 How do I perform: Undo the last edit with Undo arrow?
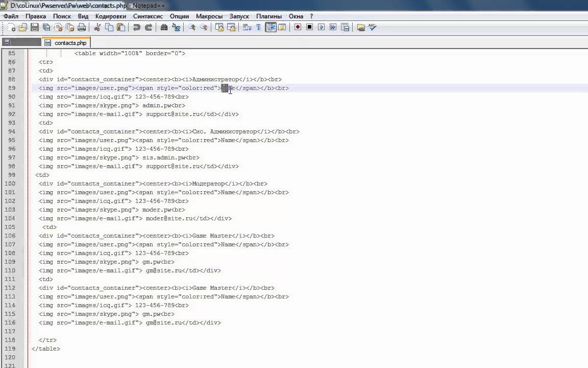(x=136, y=28)
